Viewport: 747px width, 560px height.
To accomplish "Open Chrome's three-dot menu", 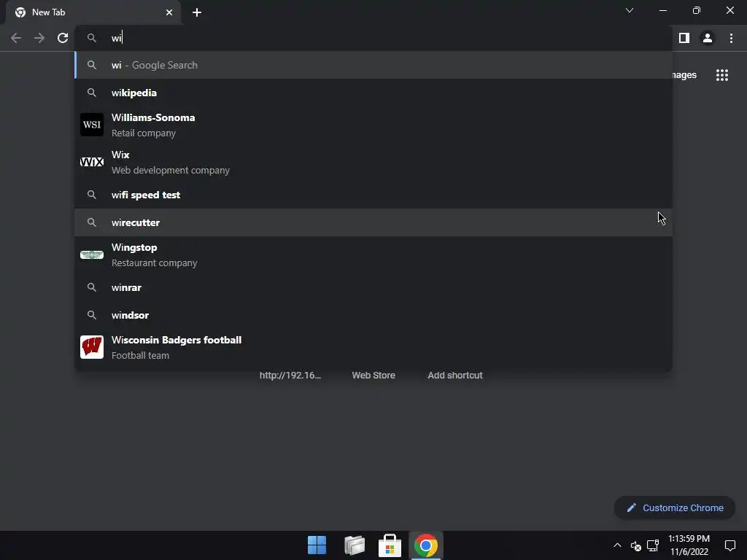I will point(731,38).
